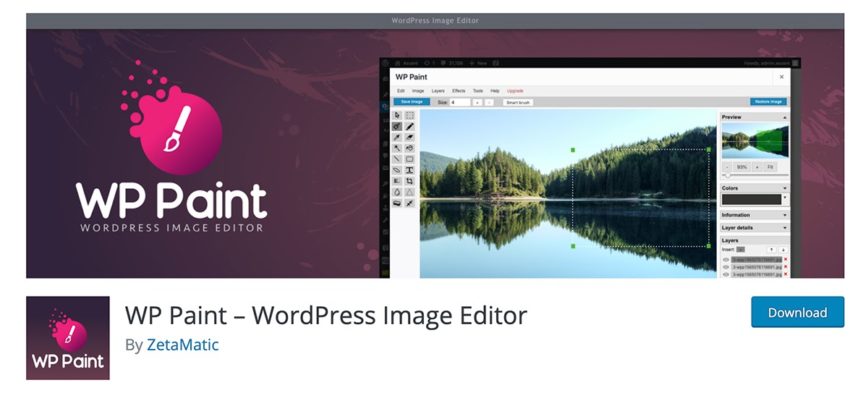
Task: Select the arrow Select tool
Action: 397,115
